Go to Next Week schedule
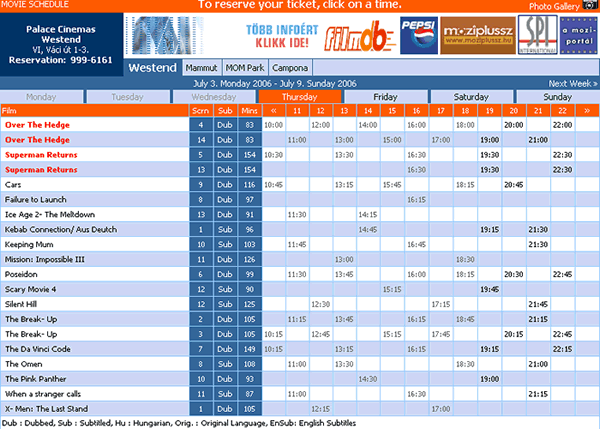 [573, 83]
